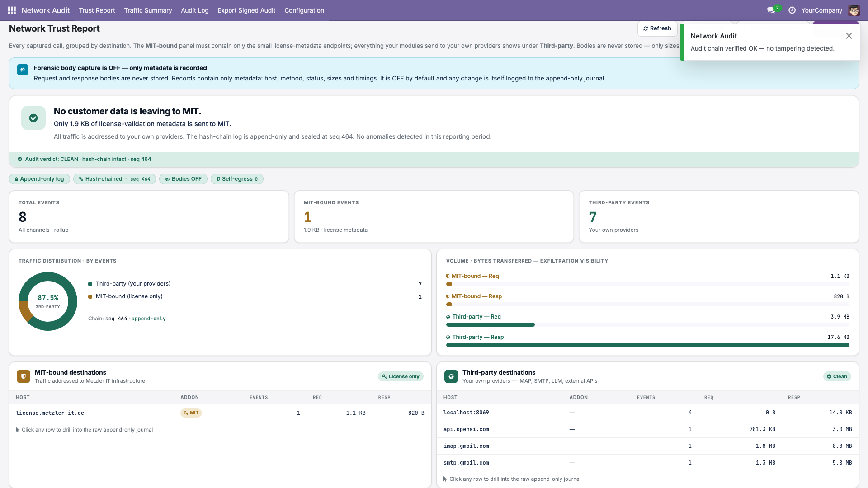Image resolution: width=868 pixels, height=488 pixels.
Task: Click the check icon in Audit verdict bar
Action: [x=20, y=159]
